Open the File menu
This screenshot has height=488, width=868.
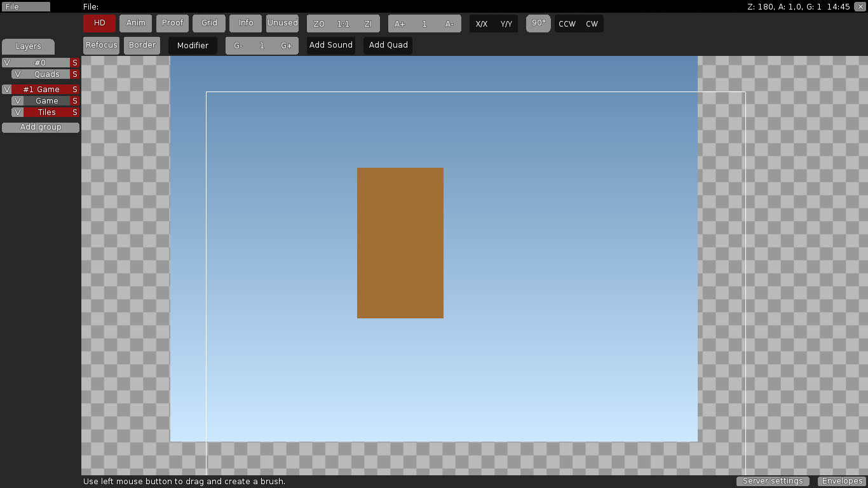[25, 6]
